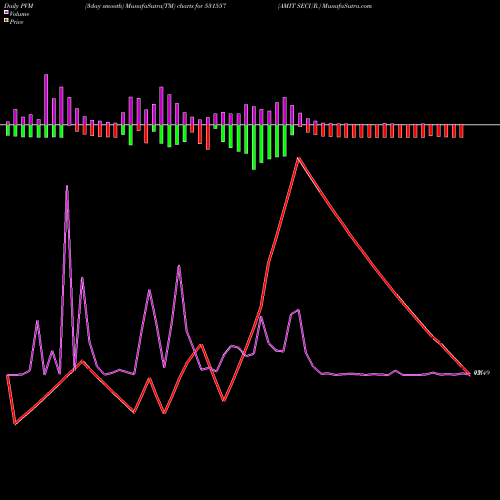Click the 'Volume' legend label
500x500 pixels.
click(x=19, y=14)
